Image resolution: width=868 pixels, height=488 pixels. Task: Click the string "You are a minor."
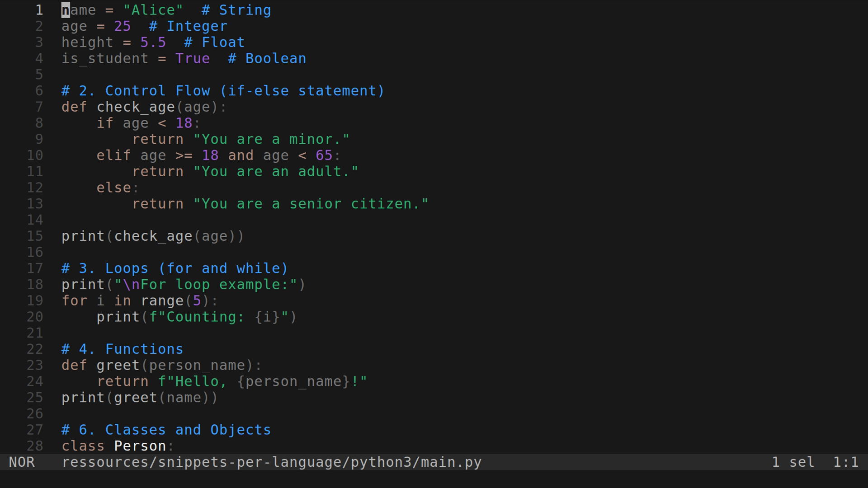(x=271, y=139)
